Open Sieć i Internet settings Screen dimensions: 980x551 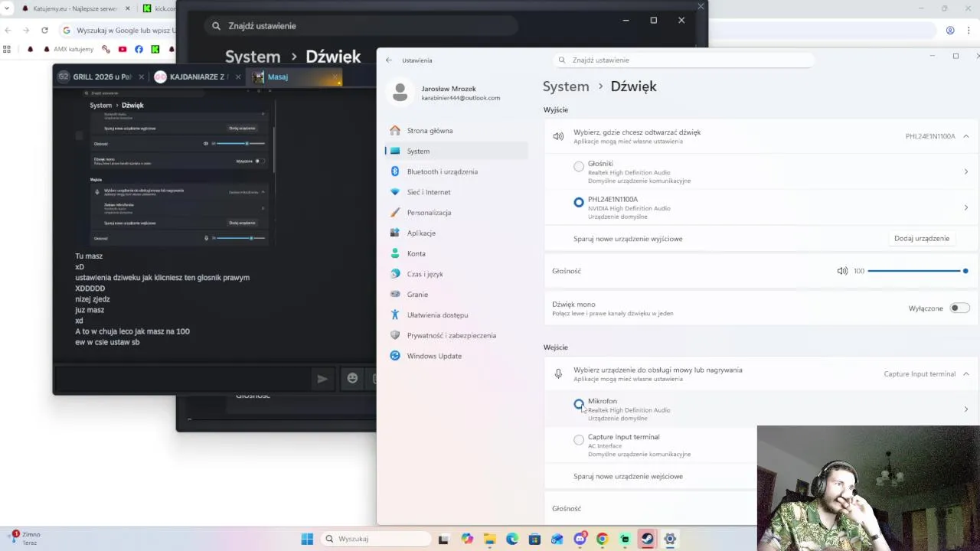pos(457,192)
